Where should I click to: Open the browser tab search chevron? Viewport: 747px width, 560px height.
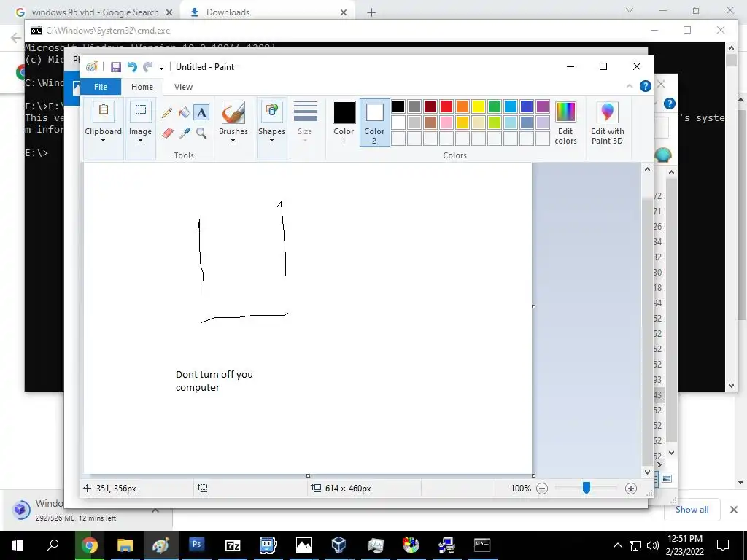(x=630, y=10)
